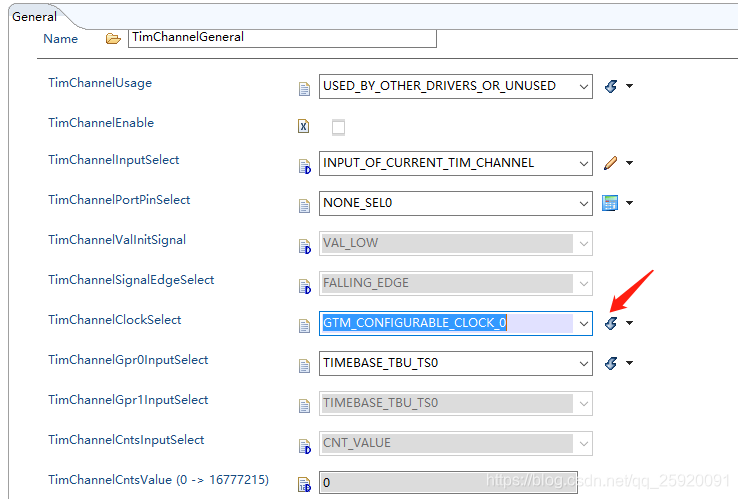This screenshot has height=499, width=738.
Task: Expand the arrow menu beside TimChannelGpr0InputSelect icon
Action: point(629,363)
